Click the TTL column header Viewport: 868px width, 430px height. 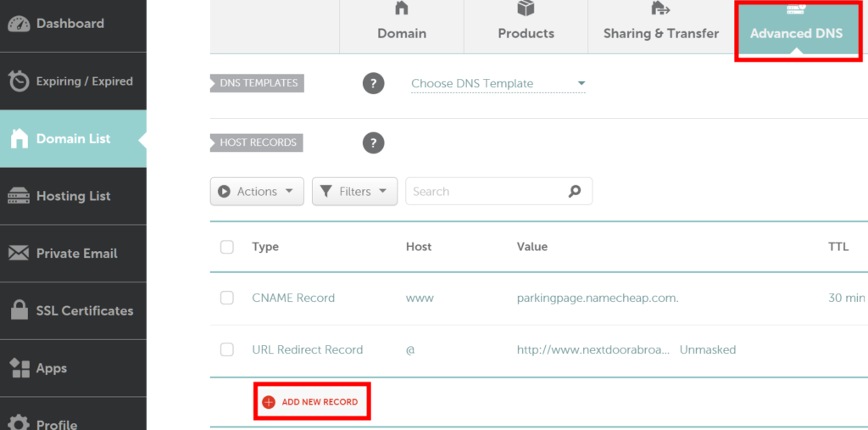click(x=838, y=247)
